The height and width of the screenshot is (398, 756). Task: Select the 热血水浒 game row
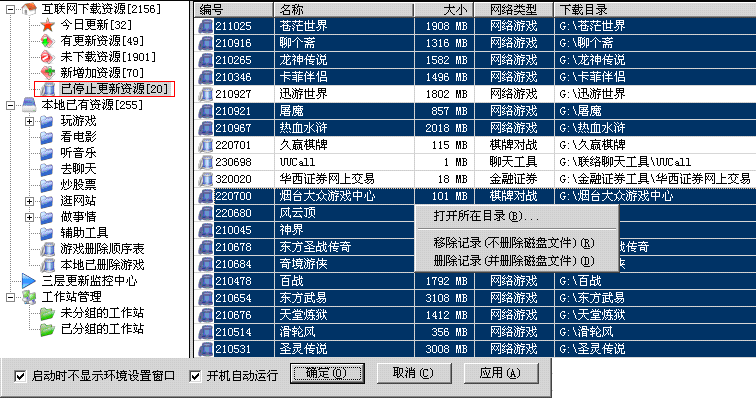coord(475,128)
